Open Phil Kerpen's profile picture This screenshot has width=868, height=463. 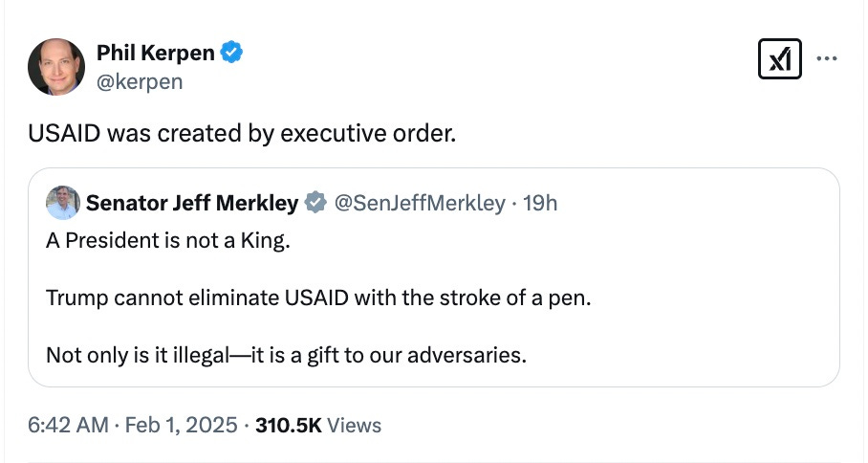pyautogui.click(x=55, y=66)
